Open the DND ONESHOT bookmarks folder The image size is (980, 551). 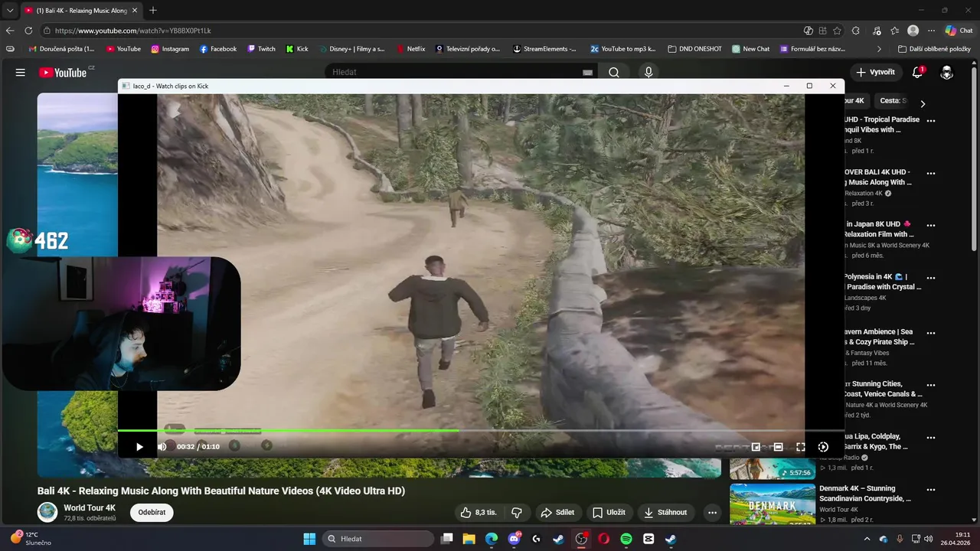[694, 49]
